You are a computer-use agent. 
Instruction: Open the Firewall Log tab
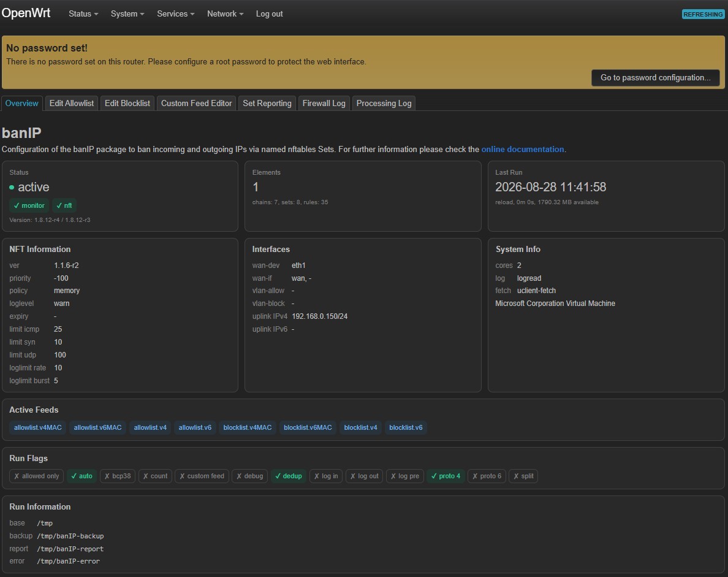[x=324, y=103]
